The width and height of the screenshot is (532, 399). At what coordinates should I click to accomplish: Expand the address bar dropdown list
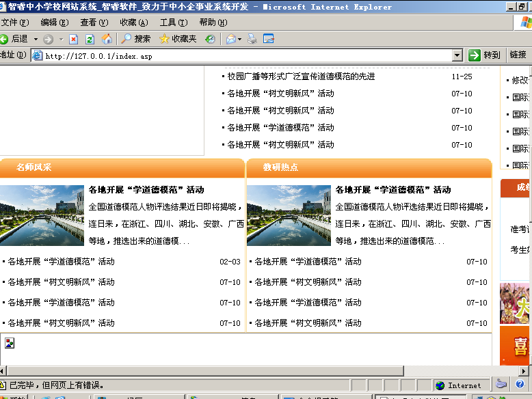tap(457, 55)
